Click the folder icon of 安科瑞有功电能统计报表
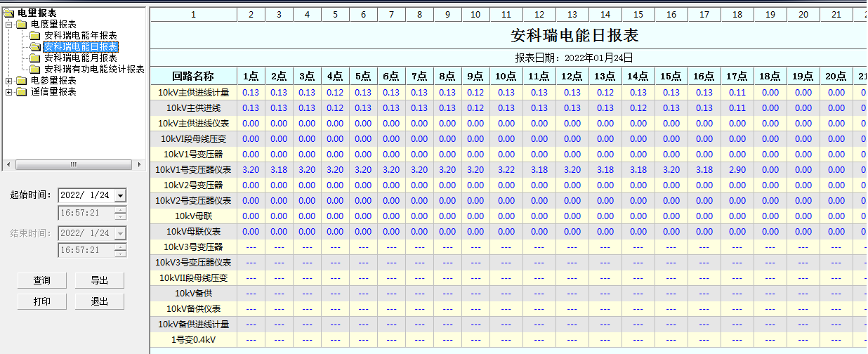 point(35,69)
